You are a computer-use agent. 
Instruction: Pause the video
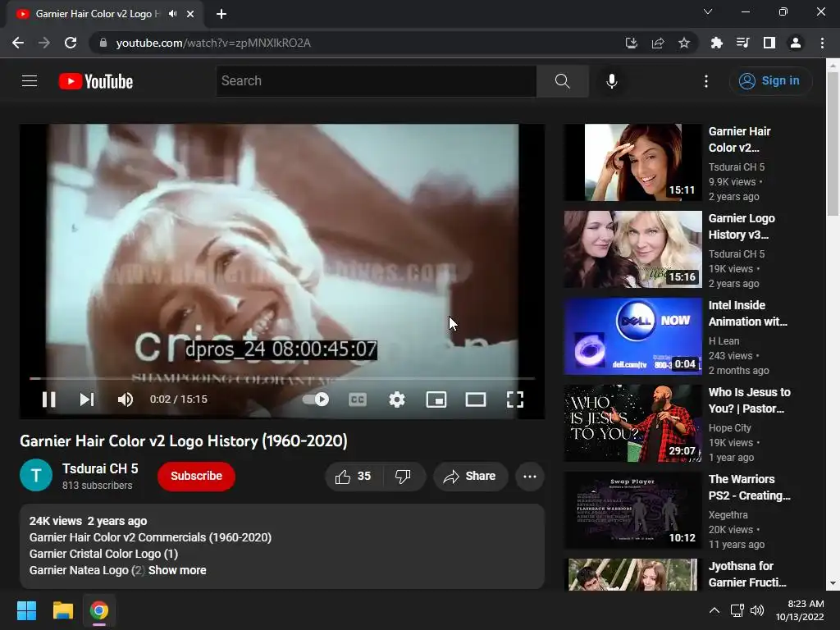pyautogui.click(x=48, y=399)
